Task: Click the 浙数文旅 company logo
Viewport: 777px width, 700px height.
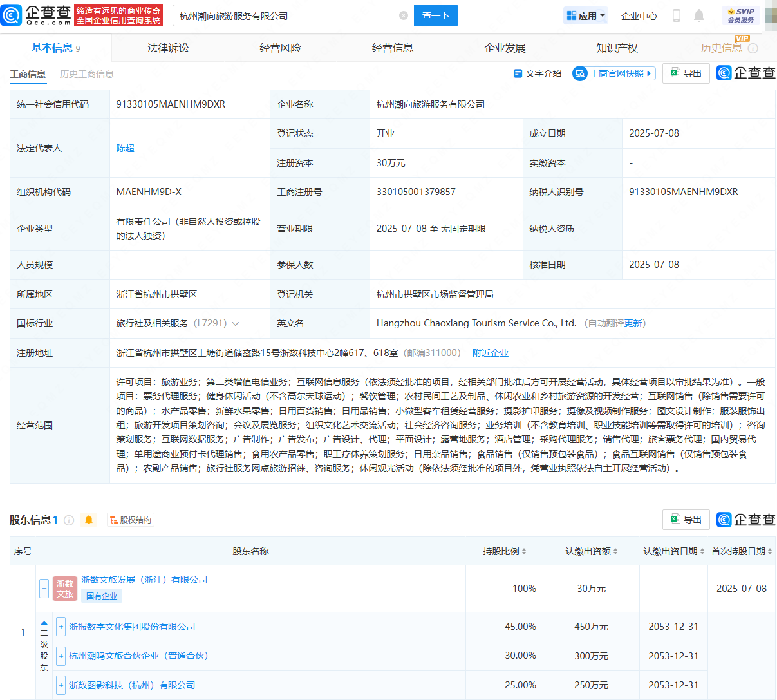Action: coord(65,589)
